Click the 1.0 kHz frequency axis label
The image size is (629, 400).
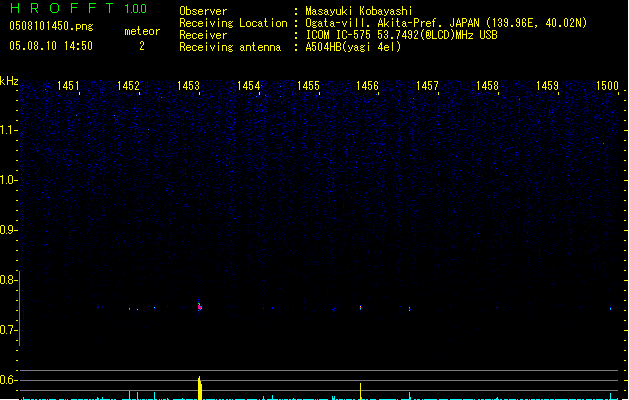coord(8,180)
